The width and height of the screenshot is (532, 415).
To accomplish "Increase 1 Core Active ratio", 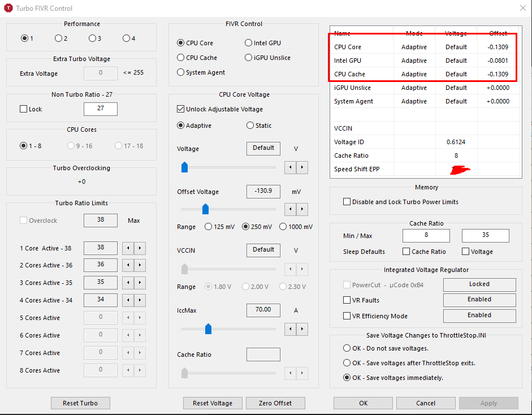I will [x=140, y=248].
